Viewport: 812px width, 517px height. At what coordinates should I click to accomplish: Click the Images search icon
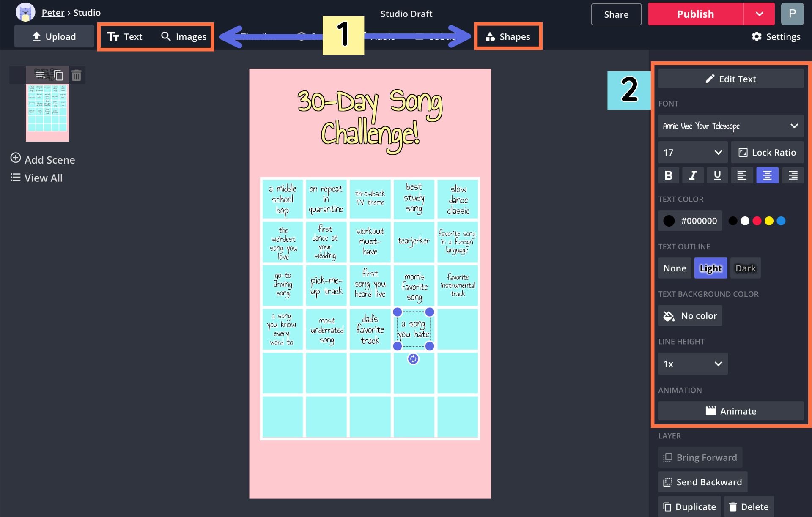click(x=166, y=37)
